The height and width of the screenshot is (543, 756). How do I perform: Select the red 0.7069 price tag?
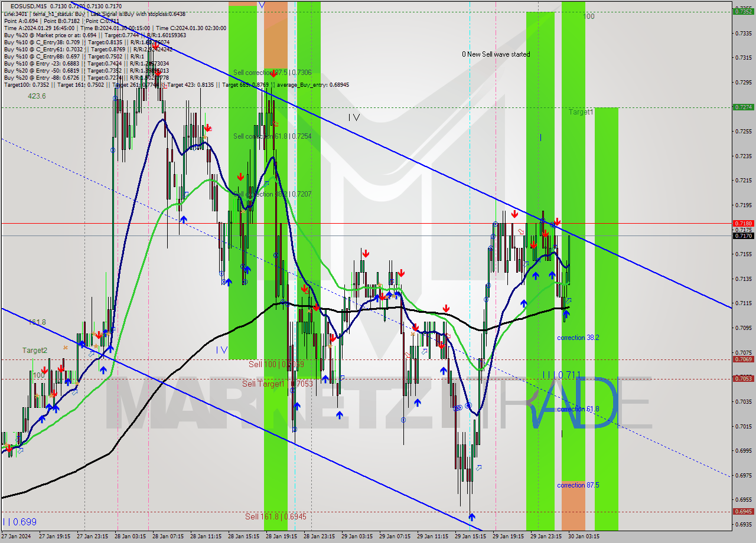point(742,359)
